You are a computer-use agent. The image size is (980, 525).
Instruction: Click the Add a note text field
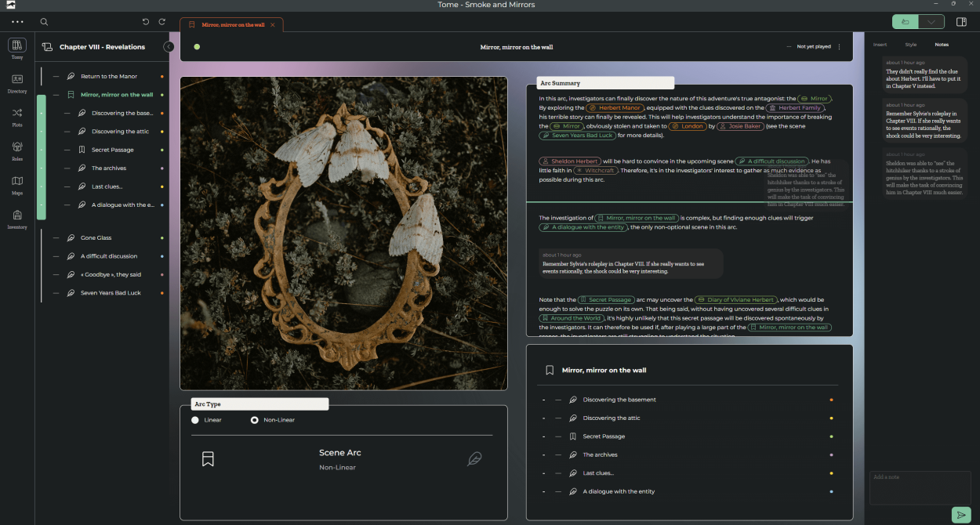[920, 487]
